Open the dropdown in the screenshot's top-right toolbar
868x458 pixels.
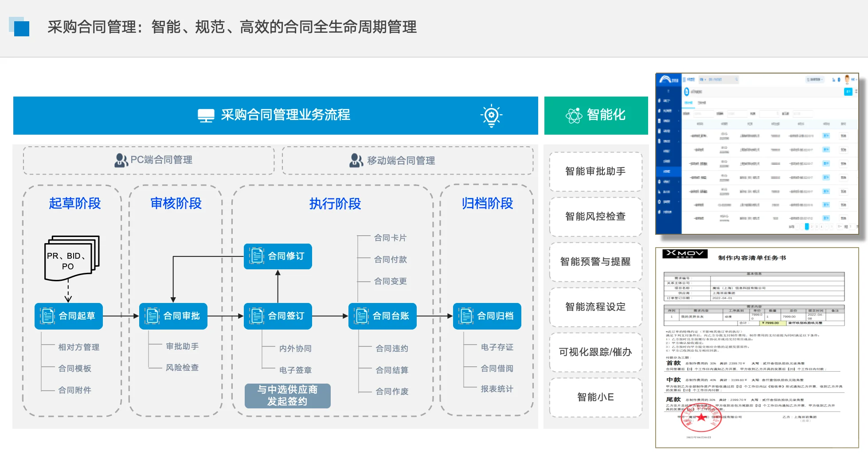815,80
